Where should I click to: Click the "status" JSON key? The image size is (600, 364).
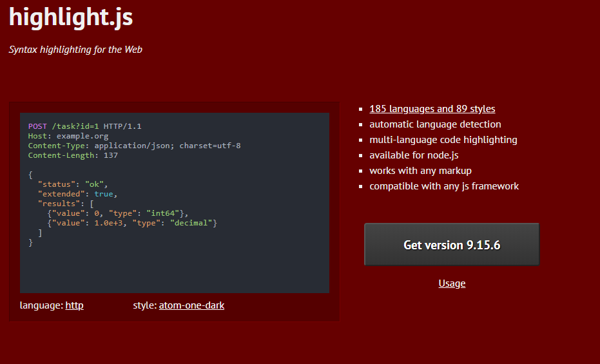point(56,184)
